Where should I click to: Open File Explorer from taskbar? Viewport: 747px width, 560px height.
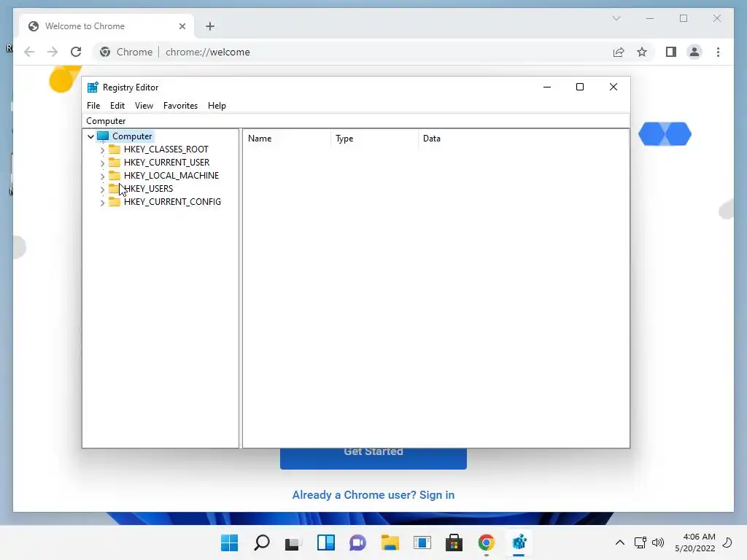coord(390,542)
